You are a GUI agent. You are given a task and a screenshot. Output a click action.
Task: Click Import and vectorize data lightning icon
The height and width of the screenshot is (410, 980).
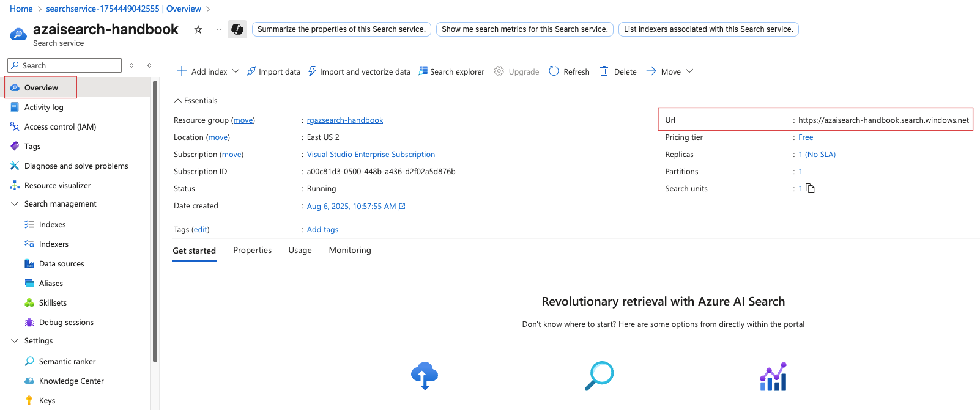(313, 71)
